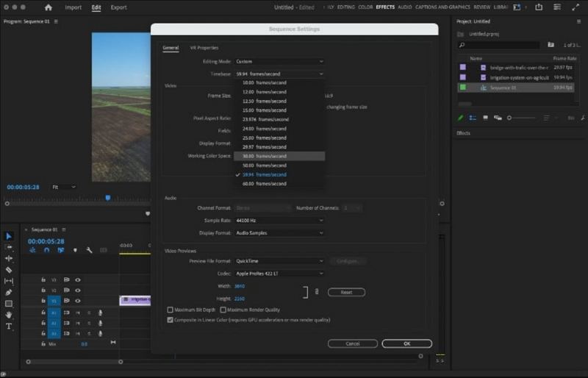The width and height of the screenshot is (588, 378).
Task: Toggle V1 track output eye
Action: (78, 301)
